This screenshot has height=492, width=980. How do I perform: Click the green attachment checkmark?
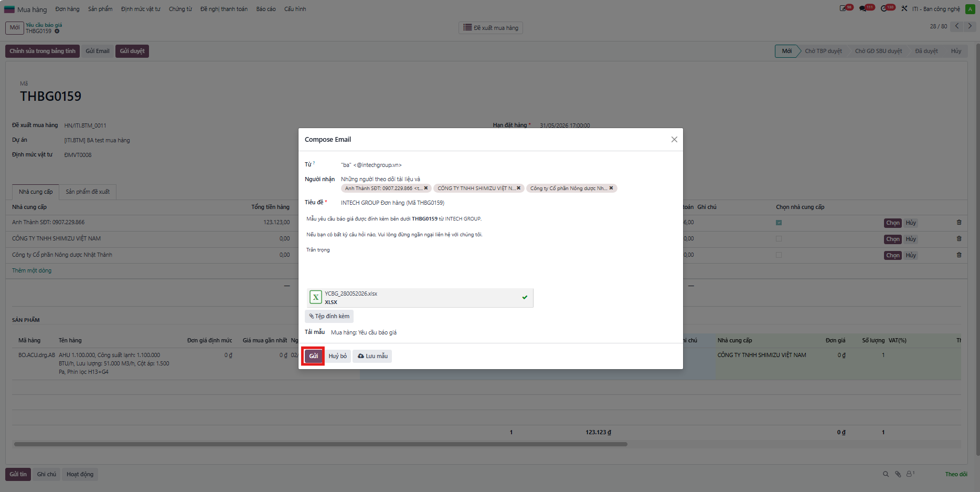pos(525,297)
